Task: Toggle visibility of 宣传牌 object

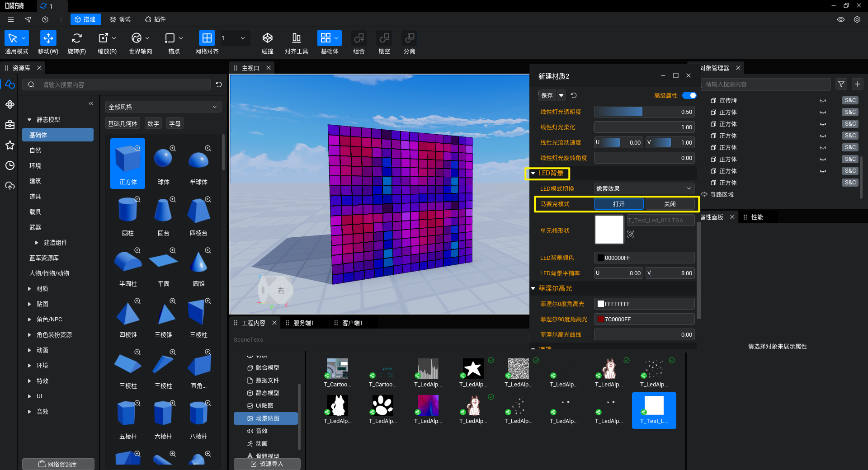Action: [823, 101]
